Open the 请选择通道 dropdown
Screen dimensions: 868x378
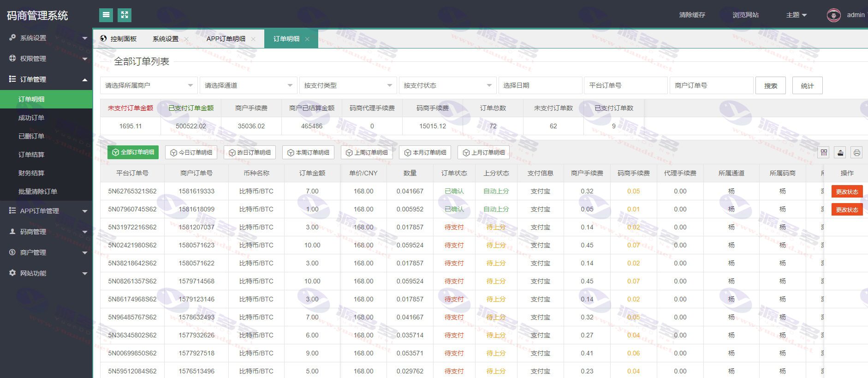tap(249, 85)
